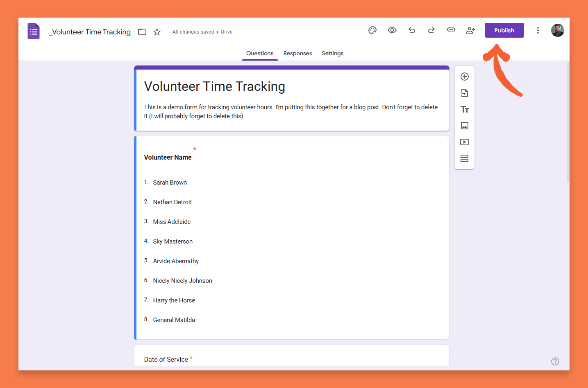Add a new question

pyautogui.click(x=465, y=77)
